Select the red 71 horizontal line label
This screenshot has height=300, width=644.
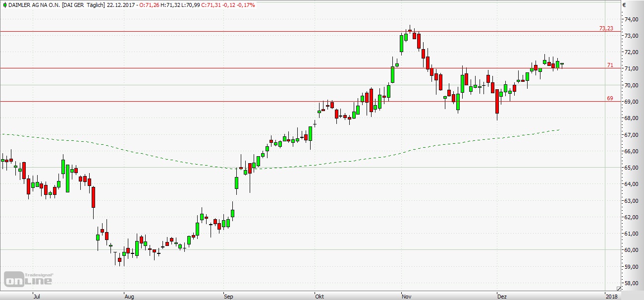610,65
